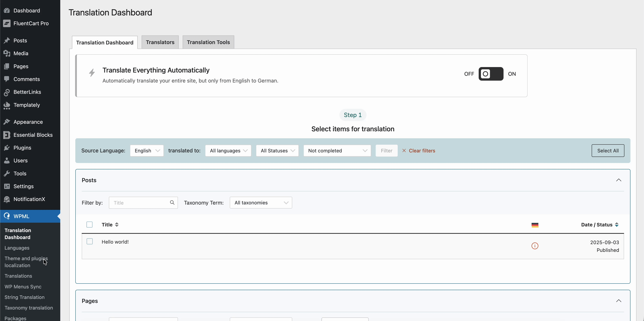644x321 pixels.
Task: Open BetterLinks from the sidebar icon
Action: click(7, 92)
